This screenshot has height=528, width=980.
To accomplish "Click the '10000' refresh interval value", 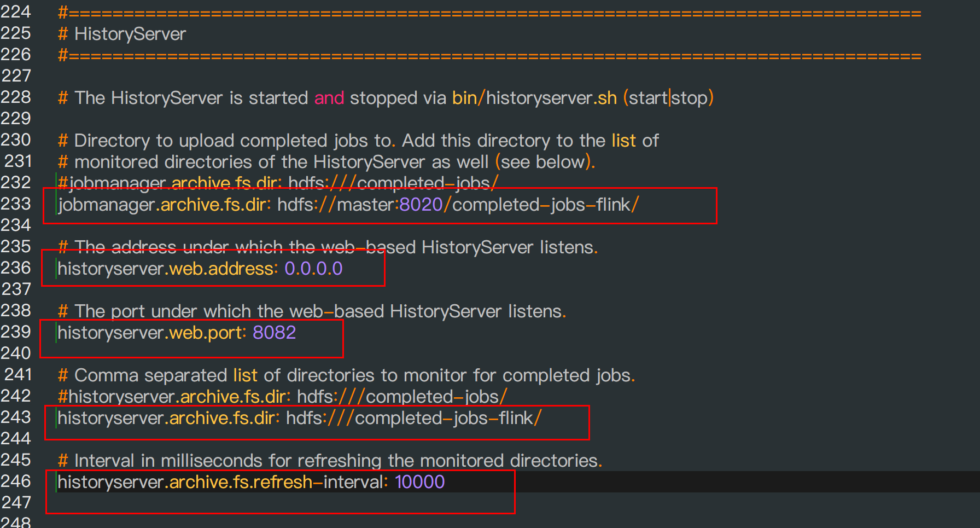I will (419, 482).
